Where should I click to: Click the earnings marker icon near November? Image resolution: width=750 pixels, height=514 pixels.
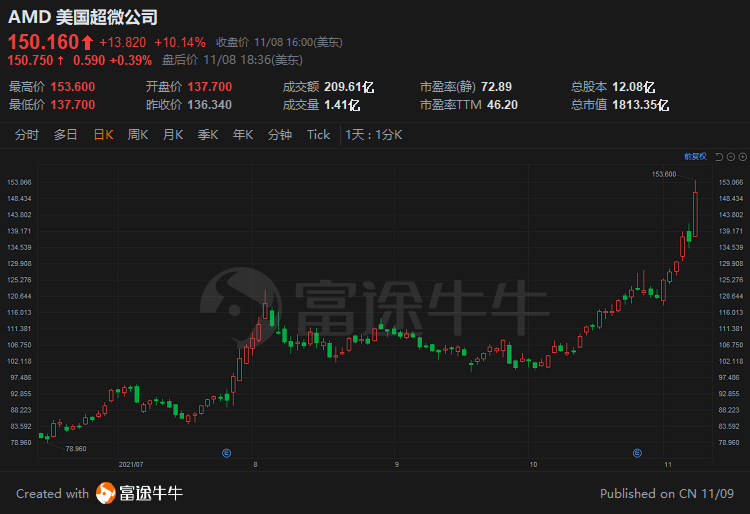tap(637, 453)
